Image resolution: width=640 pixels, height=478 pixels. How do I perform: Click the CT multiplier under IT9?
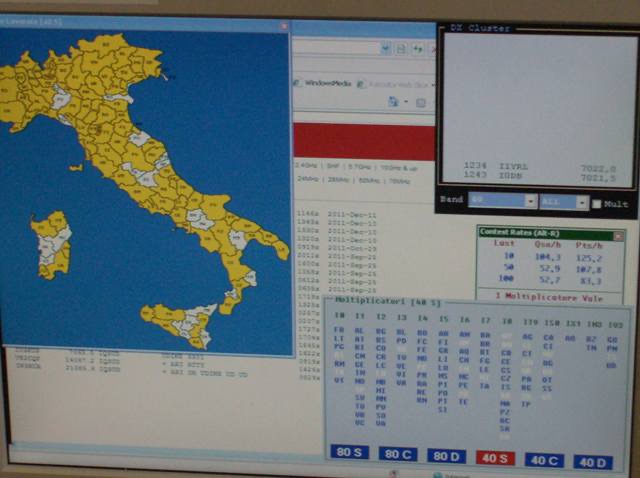tap(527, 354)
